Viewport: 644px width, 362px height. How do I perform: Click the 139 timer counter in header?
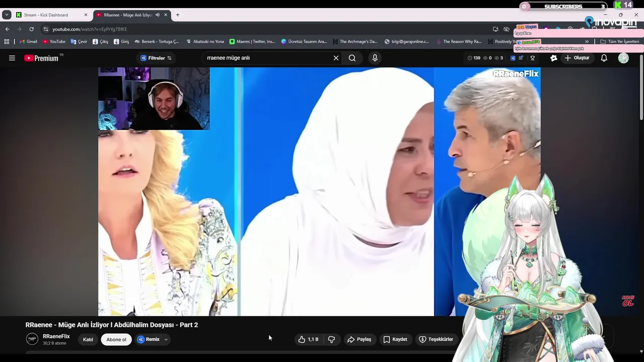[x=474, y=58]
